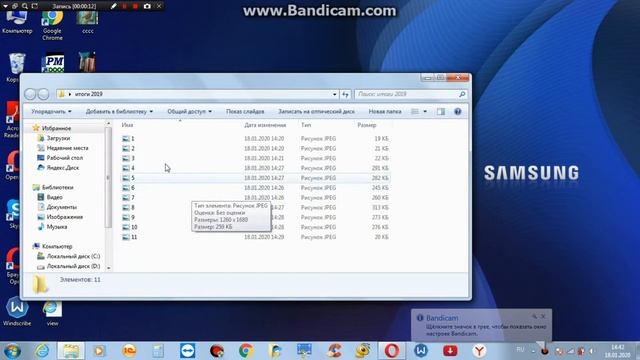This screenshot has width=640, height=360.
Task: Select the Компьютер desktop icon
Action: 17,22
